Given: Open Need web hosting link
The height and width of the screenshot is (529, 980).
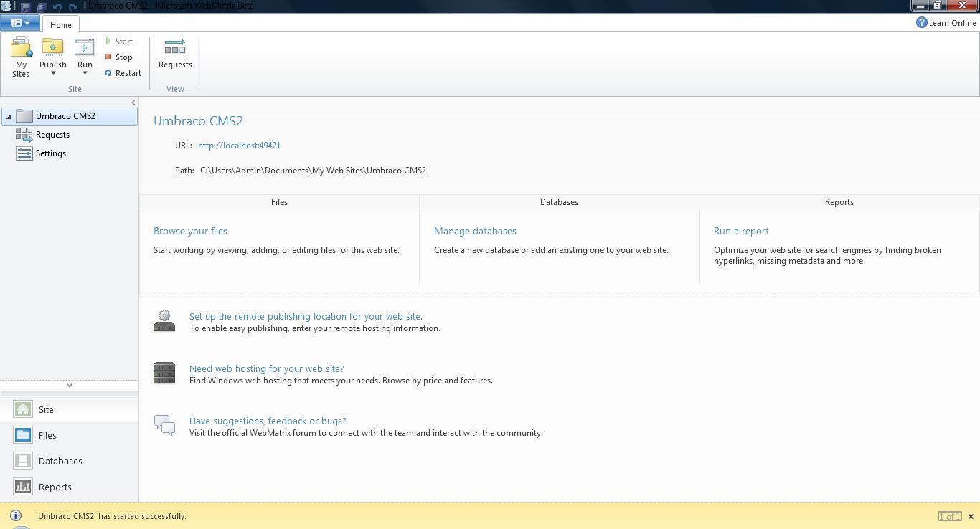Looking at the screenshot, I should pos(267,368).
